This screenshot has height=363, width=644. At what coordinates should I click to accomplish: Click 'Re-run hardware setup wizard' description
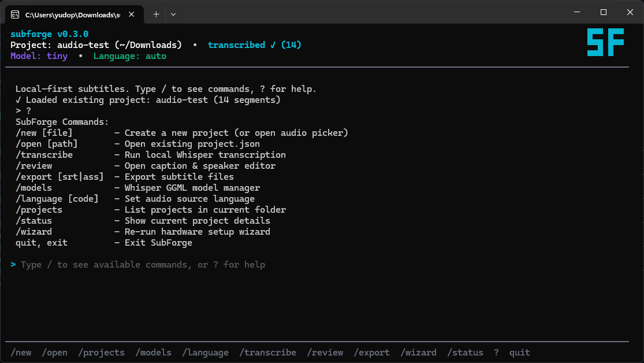coord(198,232)
